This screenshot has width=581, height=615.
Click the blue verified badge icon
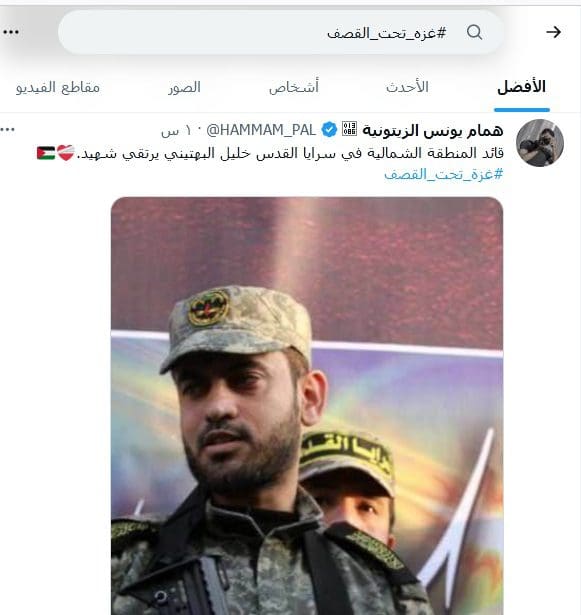(329, 130)
